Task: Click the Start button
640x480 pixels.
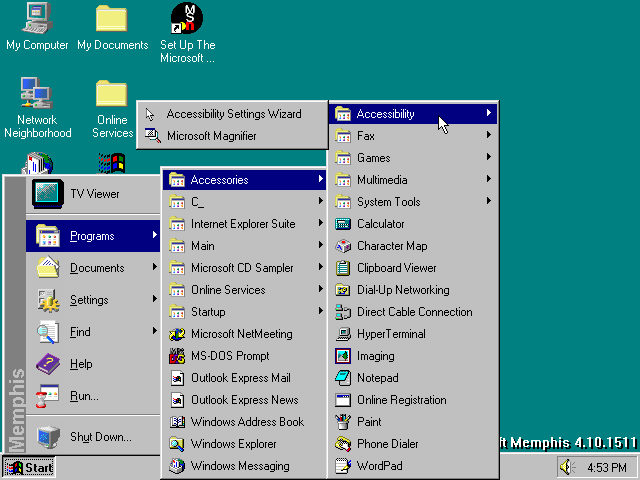Action: [x=29, y=467]
